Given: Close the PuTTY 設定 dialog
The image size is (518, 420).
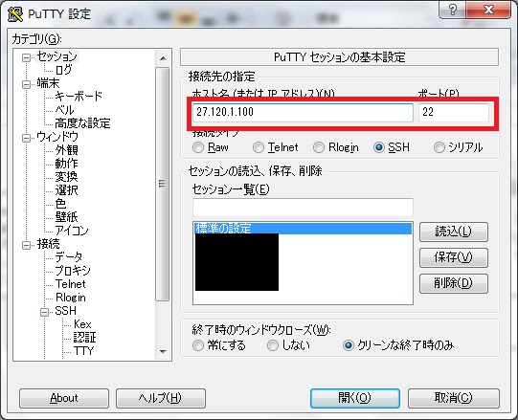Looking at the screenshot, I should coord(488,10).
